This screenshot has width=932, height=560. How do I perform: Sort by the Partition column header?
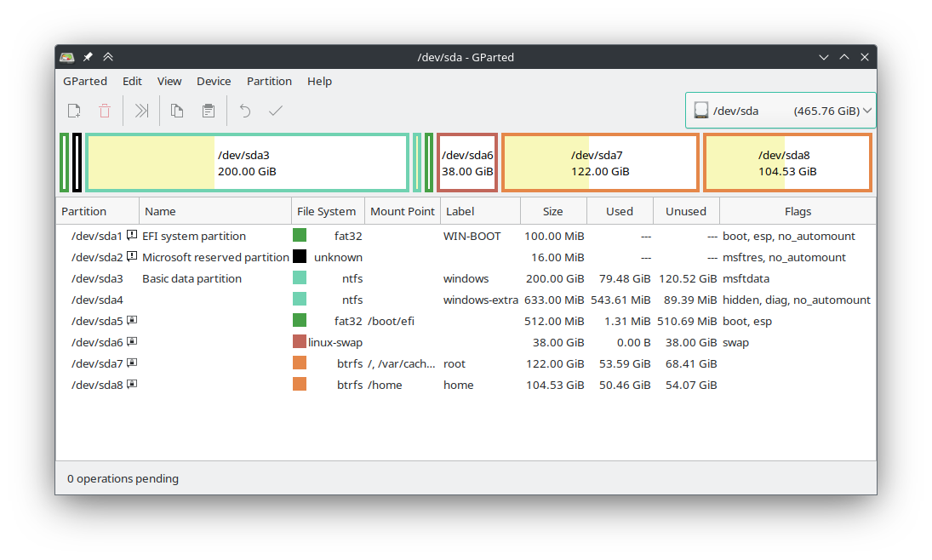[x=98, y=212]
